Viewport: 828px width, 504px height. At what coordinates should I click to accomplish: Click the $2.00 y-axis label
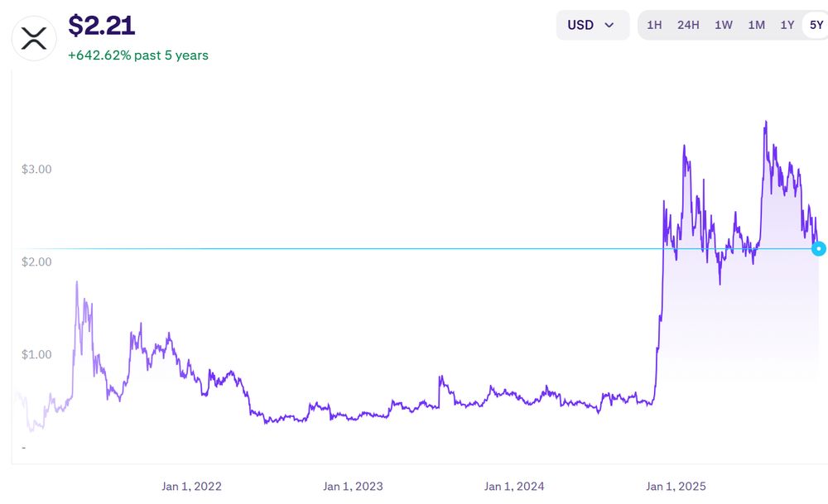click(36, 262)
